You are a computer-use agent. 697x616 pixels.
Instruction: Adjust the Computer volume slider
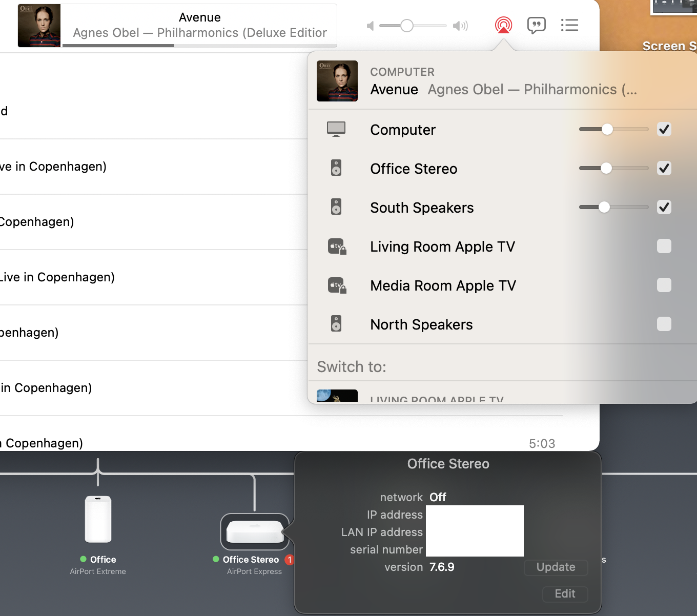[614, 129]
